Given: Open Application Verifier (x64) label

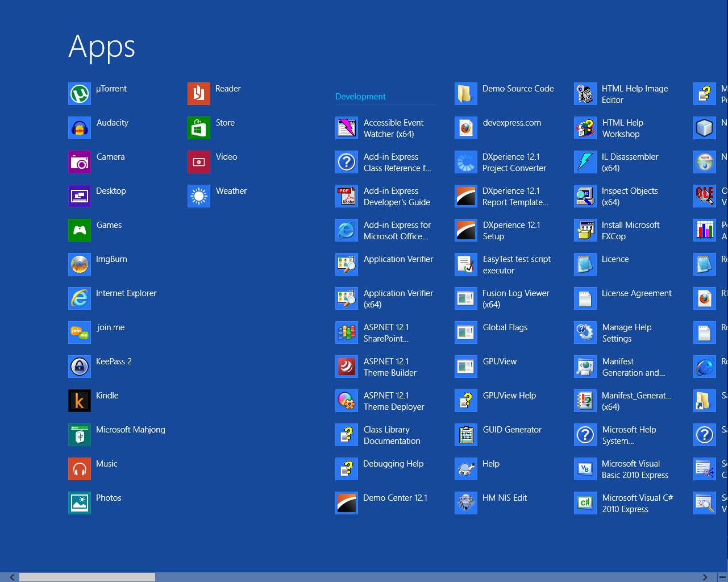Looking at the screenshot, I should (x=398, y=299).
